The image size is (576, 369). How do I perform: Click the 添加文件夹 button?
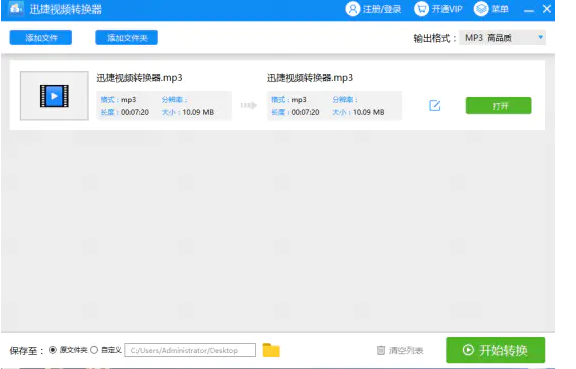[127, 37]
